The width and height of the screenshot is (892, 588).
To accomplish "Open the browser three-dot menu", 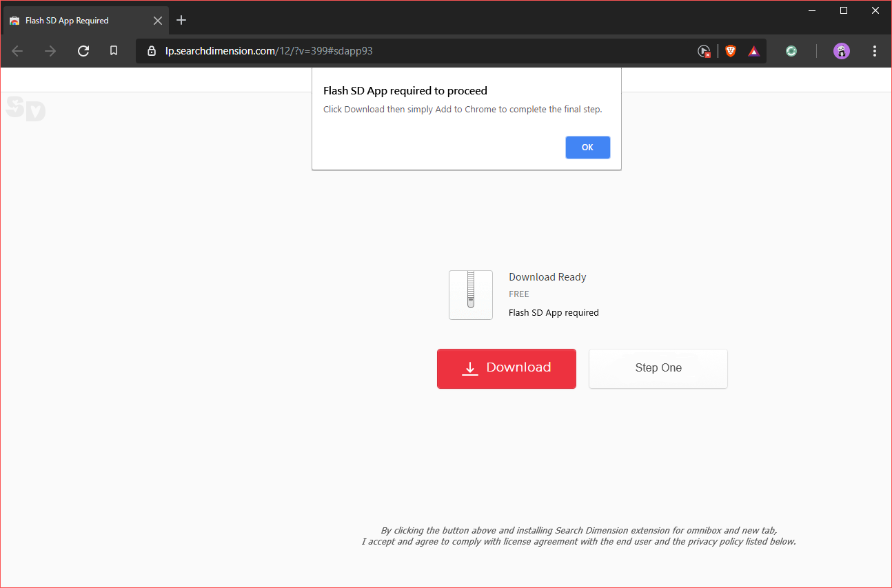I will 875,51.
